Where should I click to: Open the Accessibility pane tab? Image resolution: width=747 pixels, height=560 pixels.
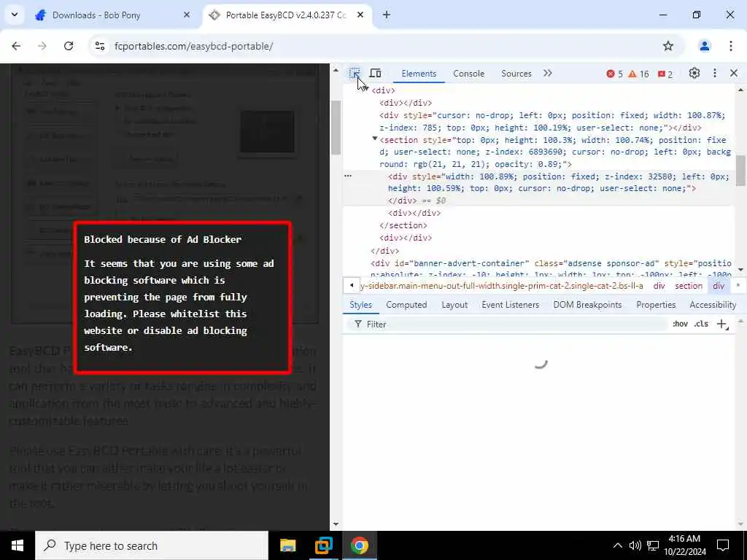point(713,305)
